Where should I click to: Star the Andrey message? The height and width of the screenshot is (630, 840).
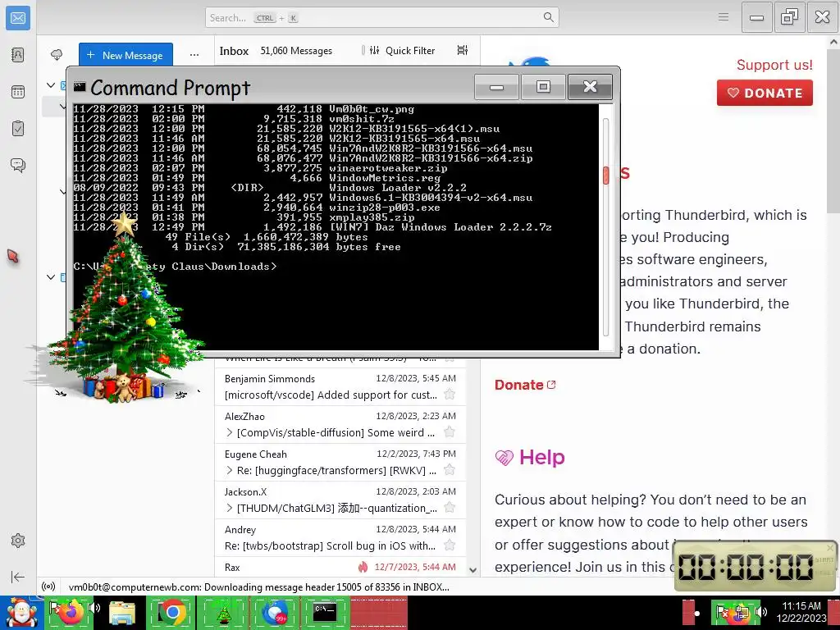450,546
